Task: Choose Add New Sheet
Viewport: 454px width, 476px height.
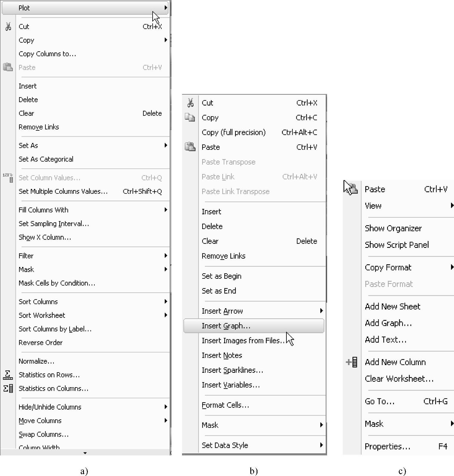Action: 392,306
